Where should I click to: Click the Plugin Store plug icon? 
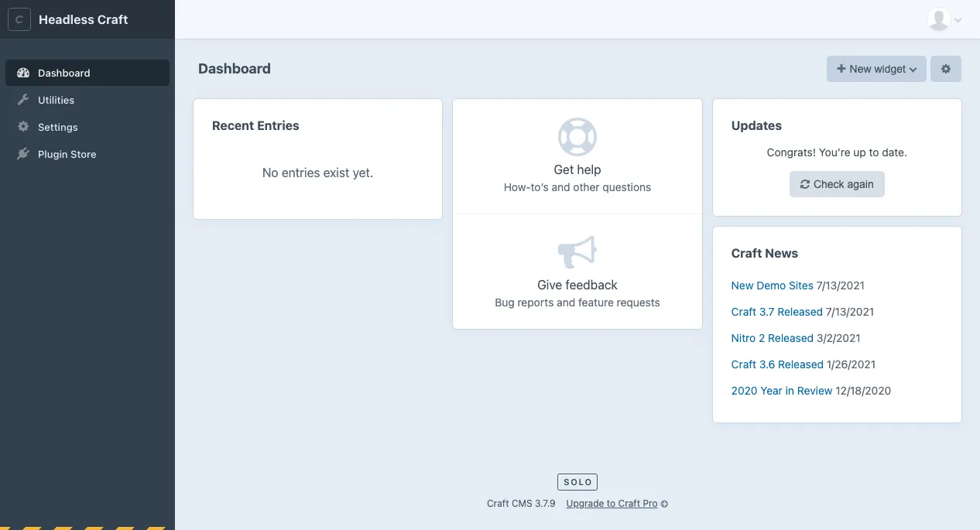pyautogui.click(x=23, y=154)
